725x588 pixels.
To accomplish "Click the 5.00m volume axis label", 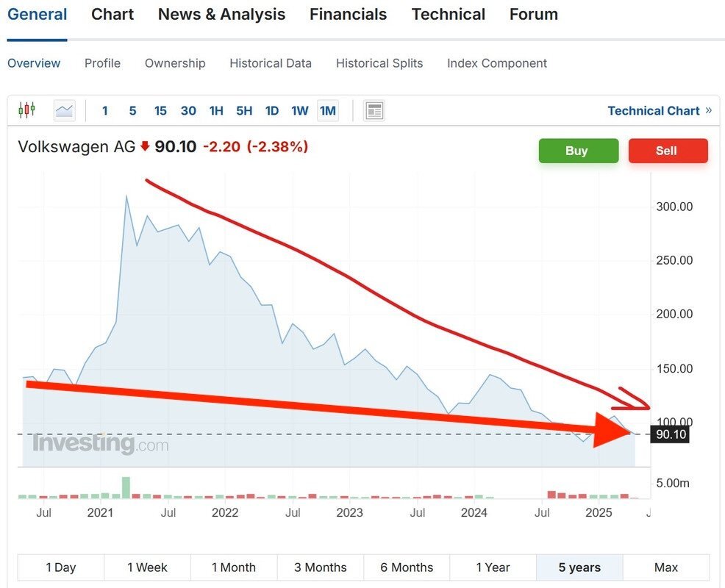I will [673, 484].
